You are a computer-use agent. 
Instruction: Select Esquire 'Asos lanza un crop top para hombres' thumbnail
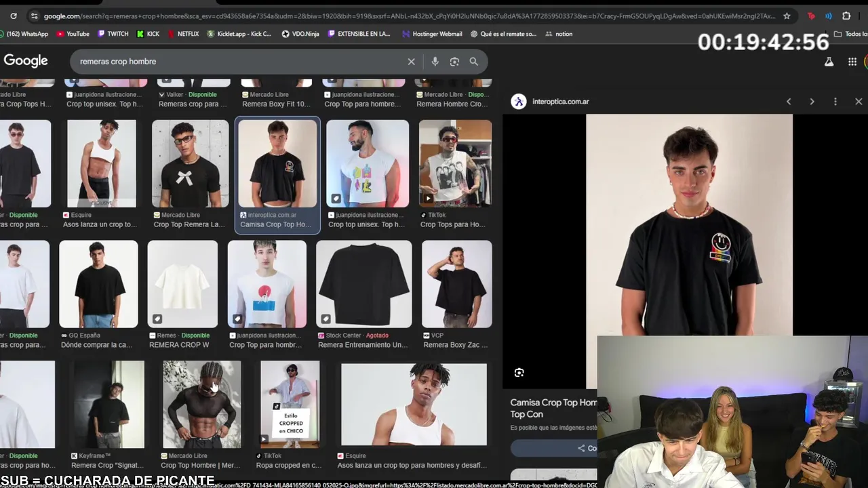[414, 405]
